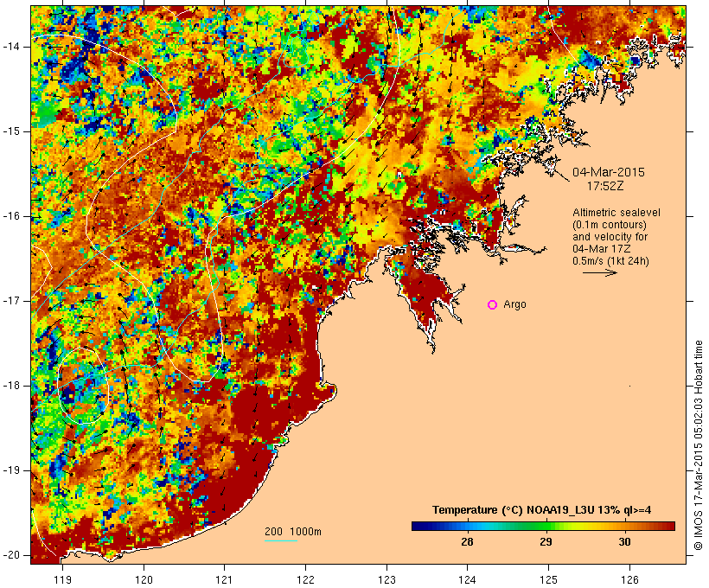This screenshot has height=588, width=709.
Task: Click the 0.5m/s (1kt 24h) text
Action: 610,261
